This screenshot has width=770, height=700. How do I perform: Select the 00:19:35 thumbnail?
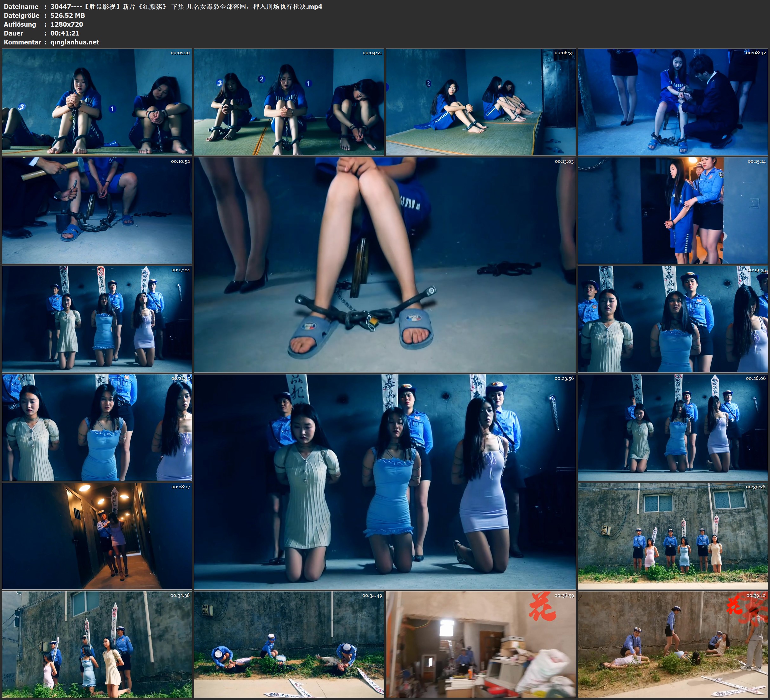673,319
